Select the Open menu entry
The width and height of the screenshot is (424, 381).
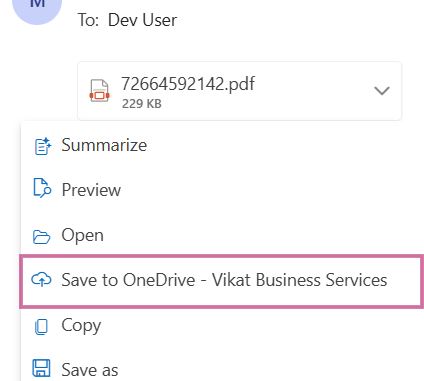(222, 235)
